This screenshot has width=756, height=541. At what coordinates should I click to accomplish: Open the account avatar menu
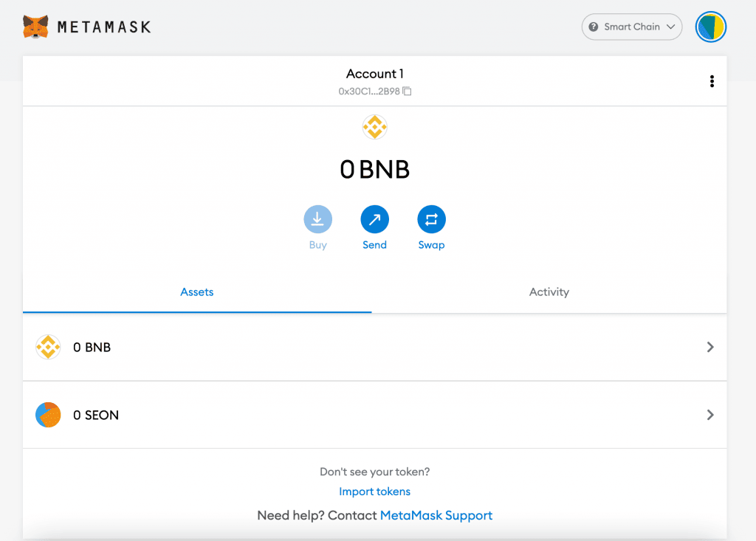pos(711,27)
